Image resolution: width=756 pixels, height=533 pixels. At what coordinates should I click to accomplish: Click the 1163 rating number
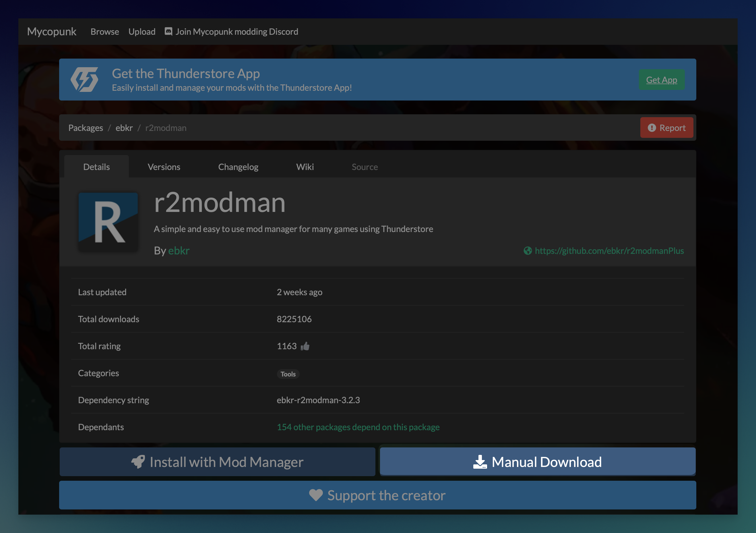286,346
